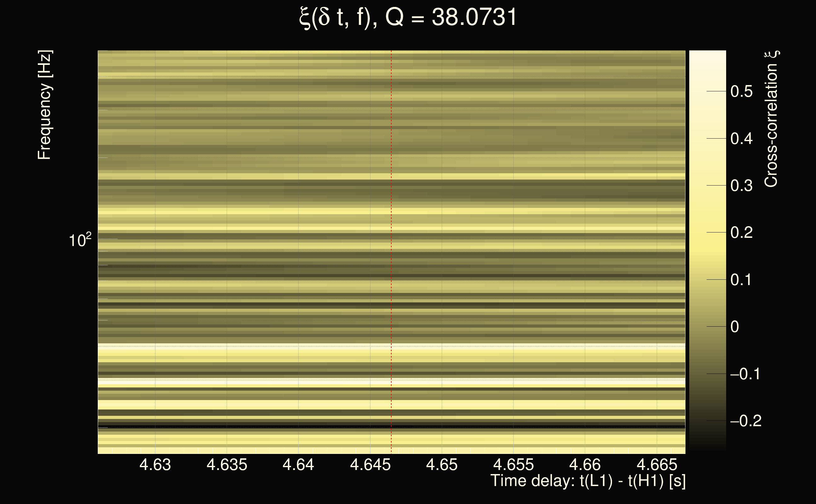Click the plot title showing Q = 38.0731
This screenshot has width=816, height=504.
click(408, 17)
